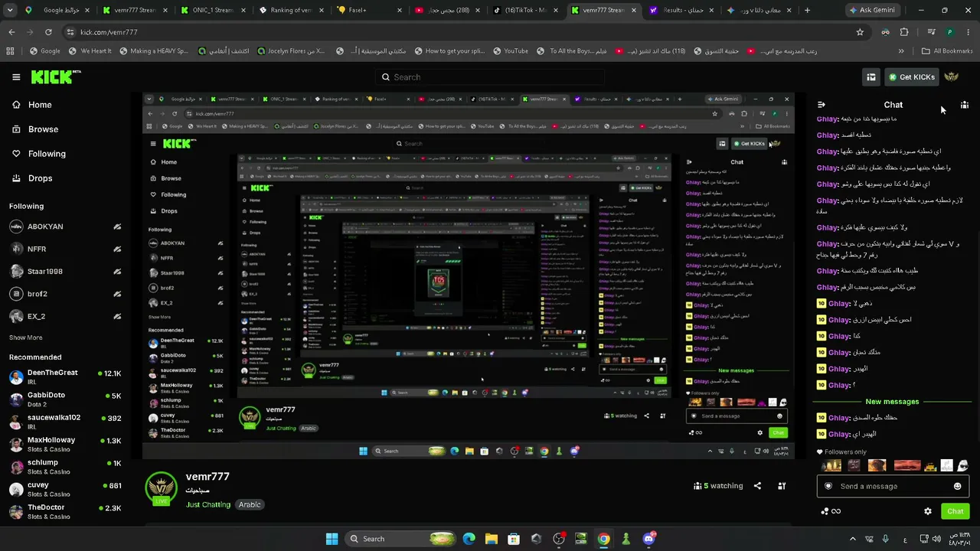
Task: Focus the Kick search box
Action: tap(490, 77)
